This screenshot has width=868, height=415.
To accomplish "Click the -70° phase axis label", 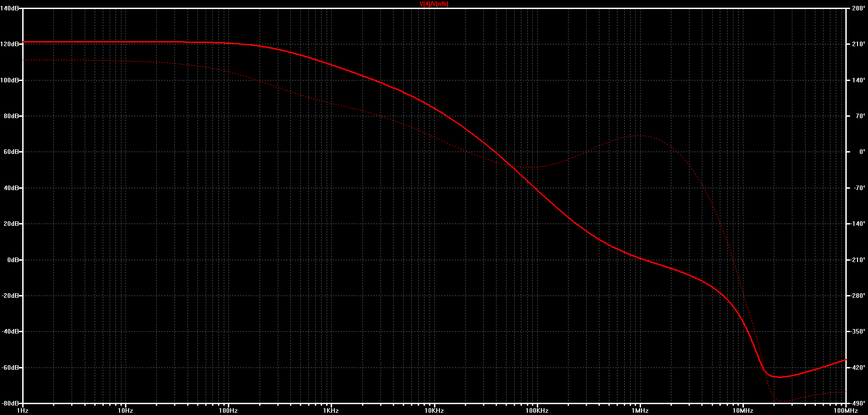I will click(x=859, y=188).
